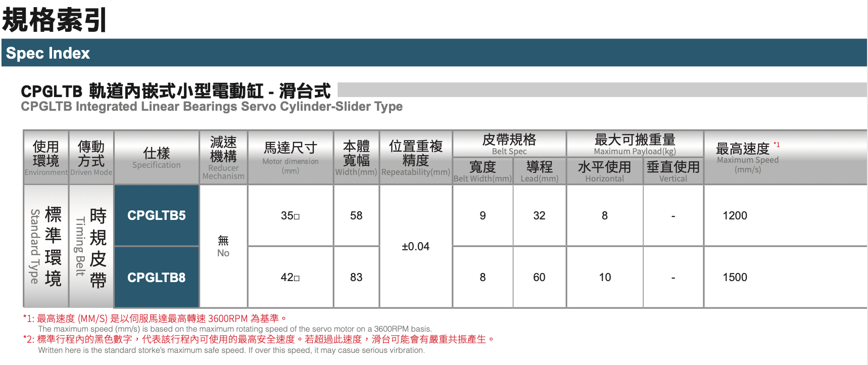
Task: Click the 規格索引 page title
Action: point(55,20)
